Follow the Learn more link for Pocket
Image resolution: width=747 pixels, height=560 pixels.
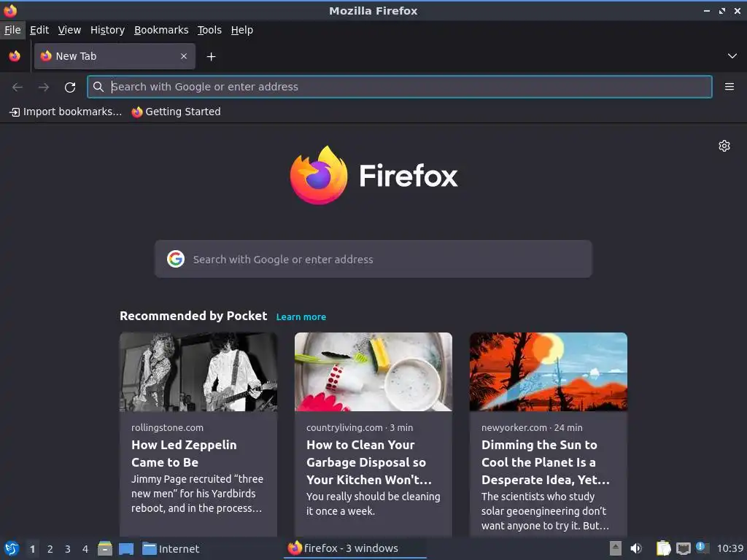(301, 316)
